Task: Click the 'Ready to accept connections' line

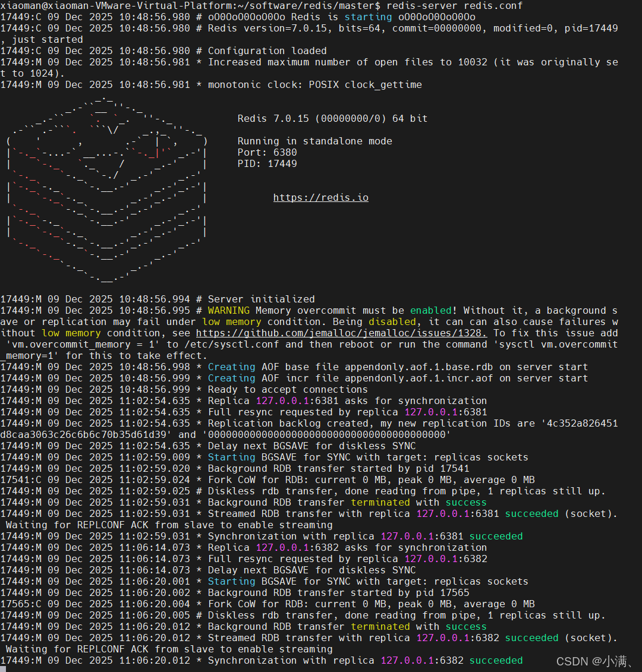Action: click(x=184, y=390)
